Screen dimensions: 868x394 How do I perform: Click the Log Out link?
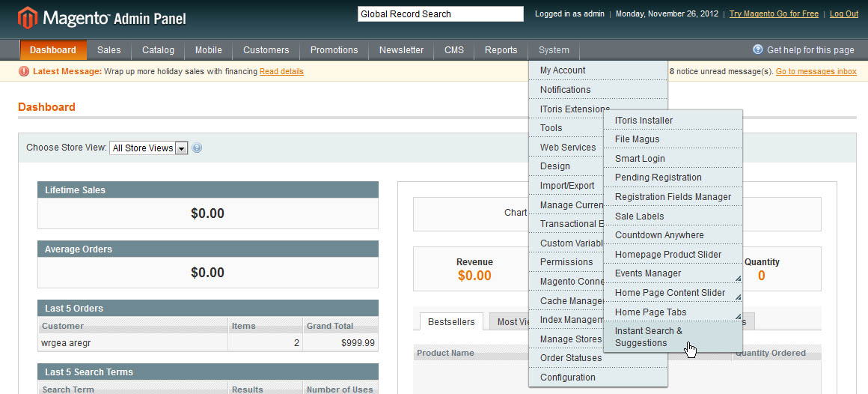[x=843, y=13]
